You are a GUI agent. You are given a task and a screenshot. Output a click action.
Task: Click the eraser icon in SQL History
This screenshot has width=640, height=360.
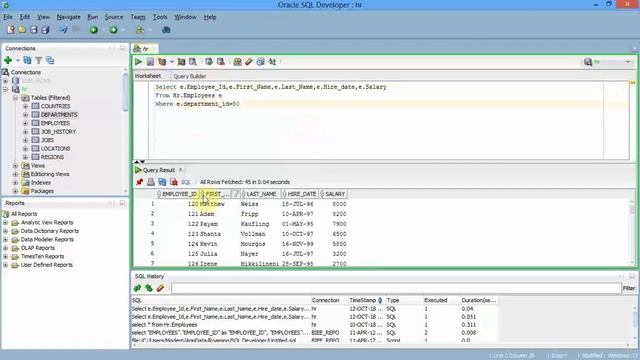coord(160,288)
